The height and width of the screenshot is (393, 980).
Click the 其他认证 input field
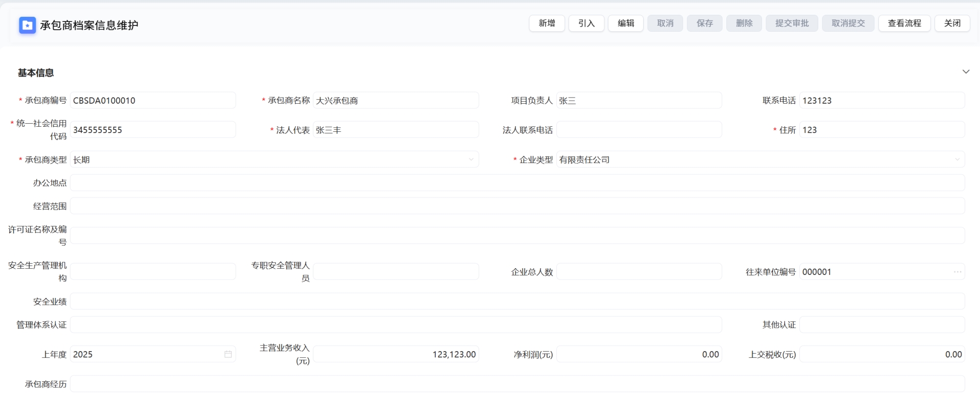(882, 325)
